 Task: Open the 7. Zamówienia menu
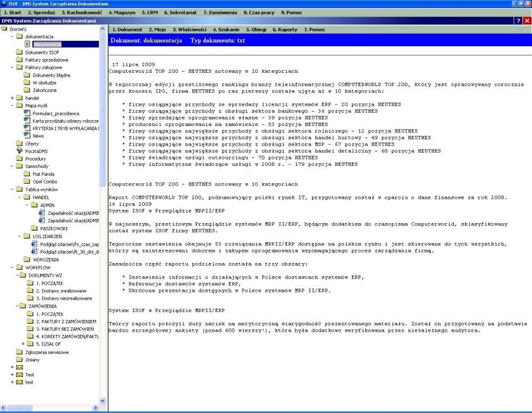click(220, 13)
